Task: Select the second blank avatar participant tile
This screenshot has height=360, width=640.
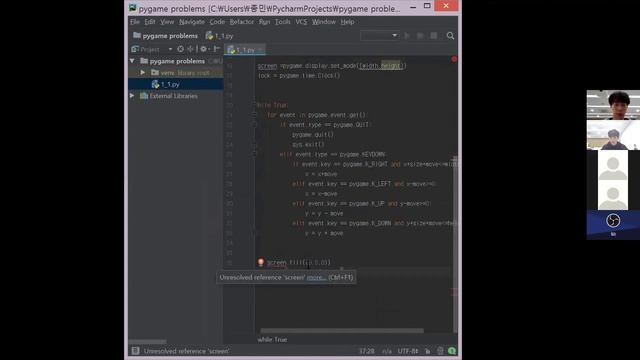Action: point(613,195)
